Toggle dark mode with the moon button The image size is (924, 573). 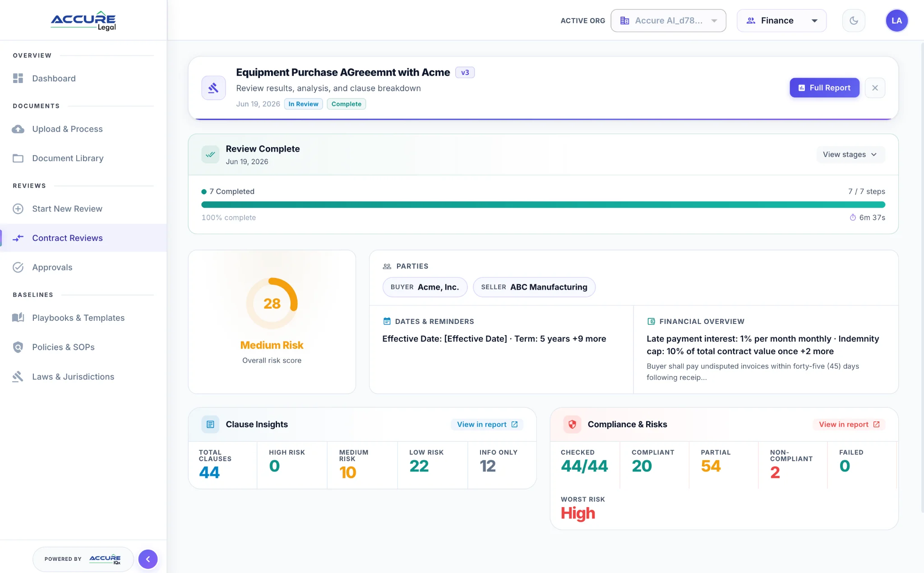coord(854,21)
